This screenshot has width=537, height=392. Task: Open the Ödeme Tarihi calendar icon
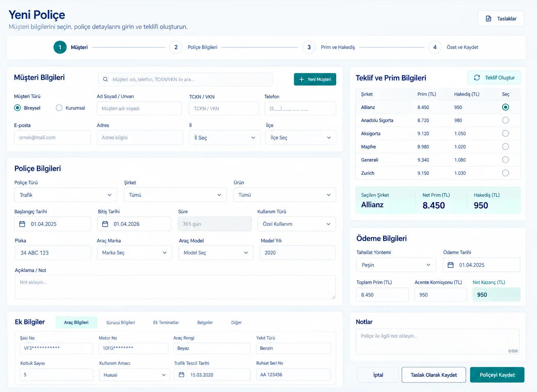(x=451, y=265)
